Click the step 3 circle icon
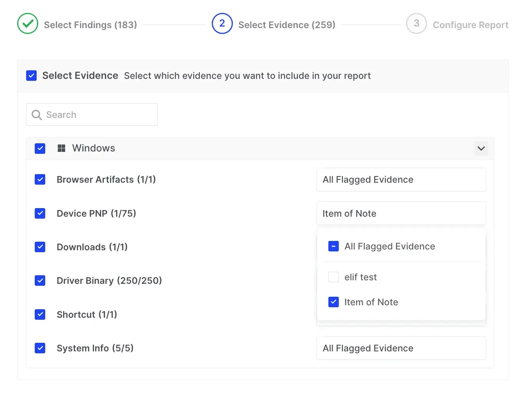Screen dimensions: 532x399 pos(416,23)
